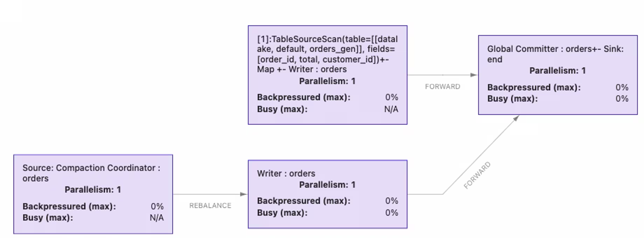This screenshot has height=238, width=644.
Task: Click Parallelism: 1 in TableSourceScan node
Action: [x=327, y=81]
